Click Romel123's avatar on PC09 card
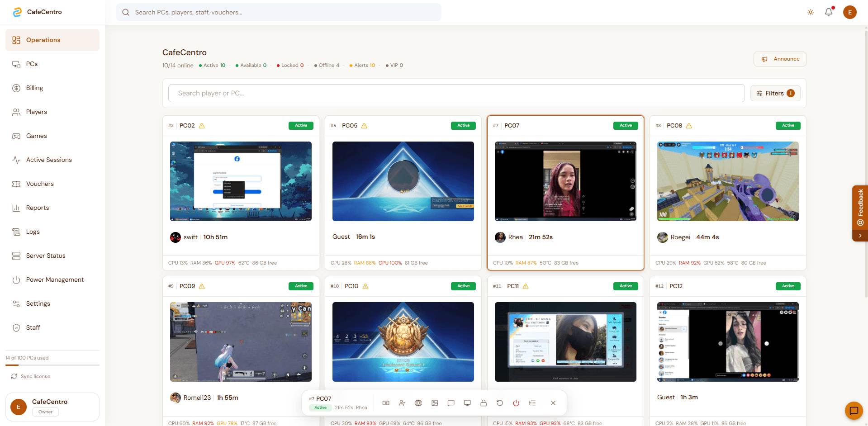 click(175, 398)
